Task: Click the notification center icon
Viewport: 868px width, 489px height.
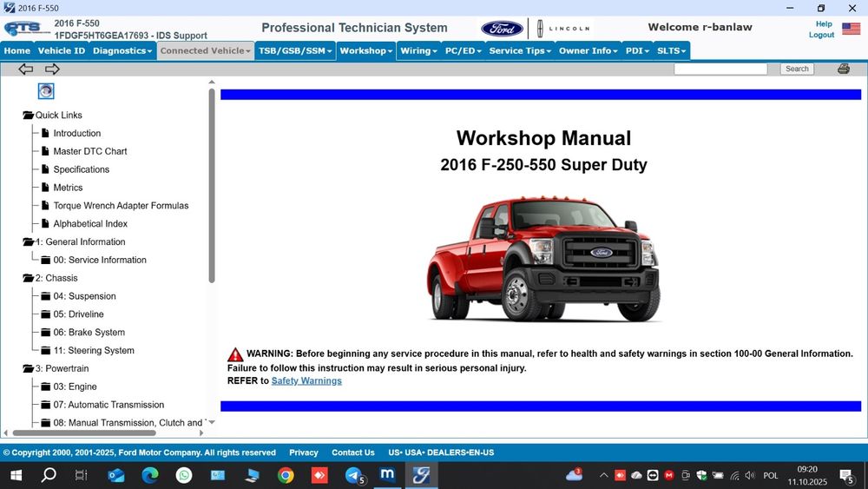Action: [x=846, y=476]
